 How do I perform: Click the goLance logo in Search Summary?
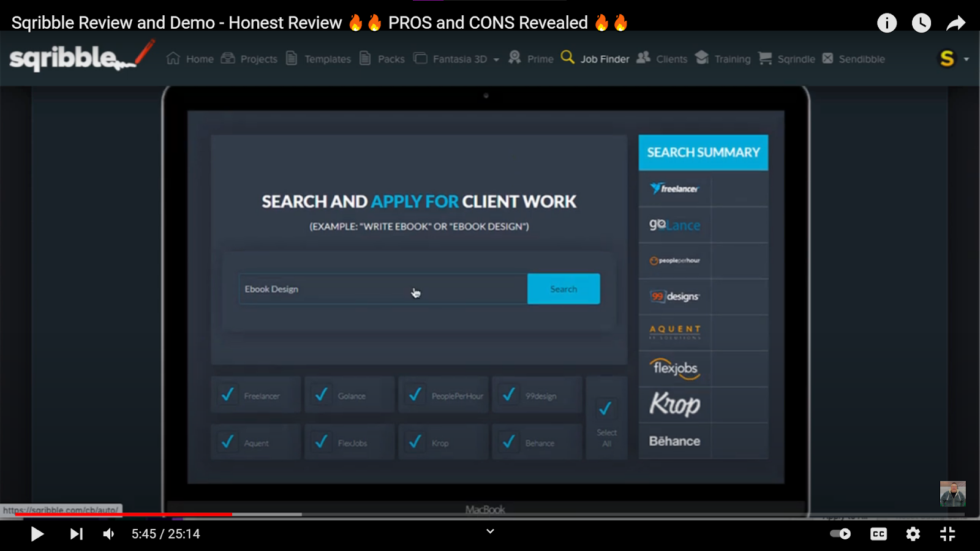[x=674, y=225]
